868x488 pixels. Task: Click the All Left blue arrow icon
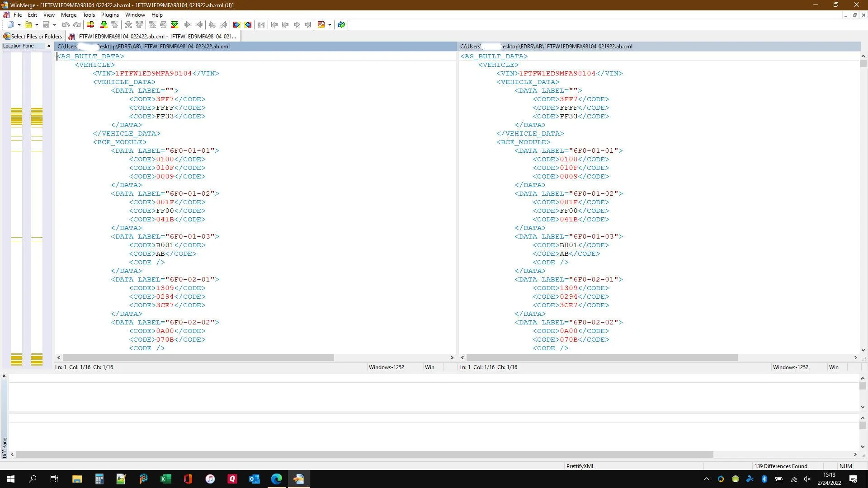[x=248, y=25]
